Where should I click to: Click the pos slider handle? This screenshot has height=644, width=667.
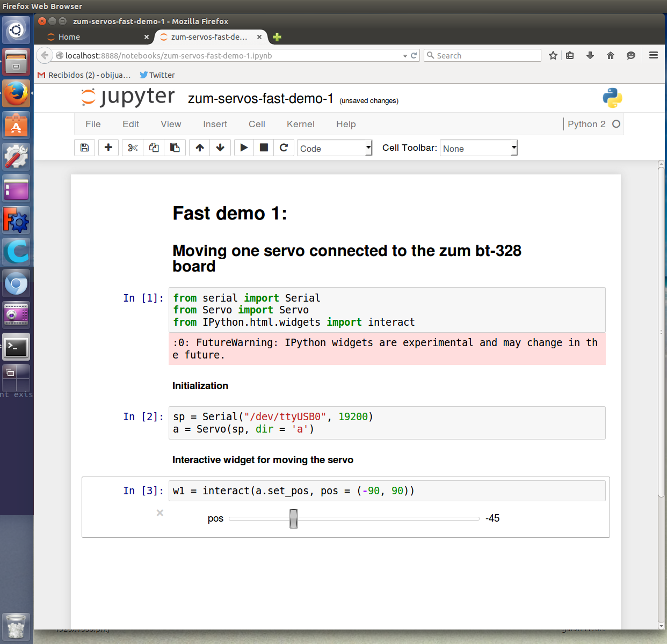[294, 518]
